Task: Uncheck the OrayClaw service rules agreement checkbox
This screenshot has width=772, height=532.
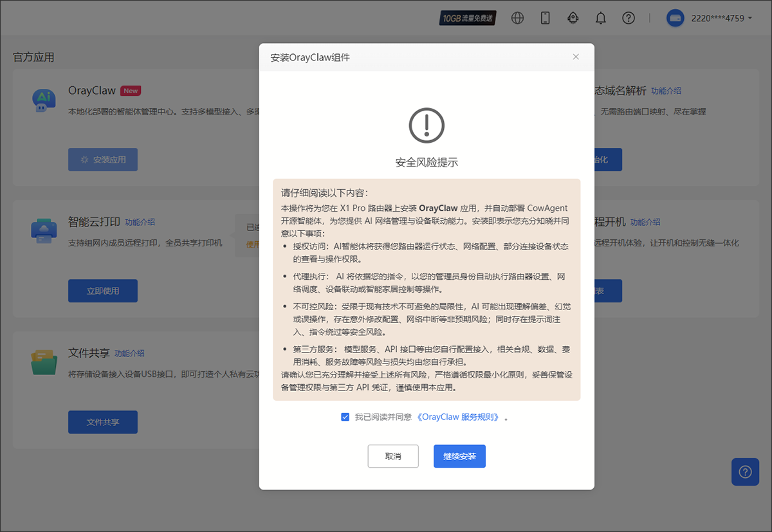Action: [345, 417]
